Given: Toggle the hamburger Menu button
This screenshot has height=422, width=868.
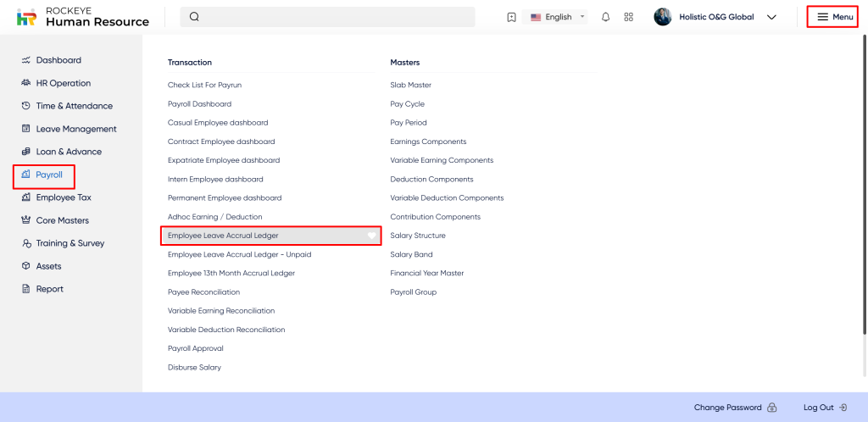Looking at the screenshot, I should [x=834, y=17].
